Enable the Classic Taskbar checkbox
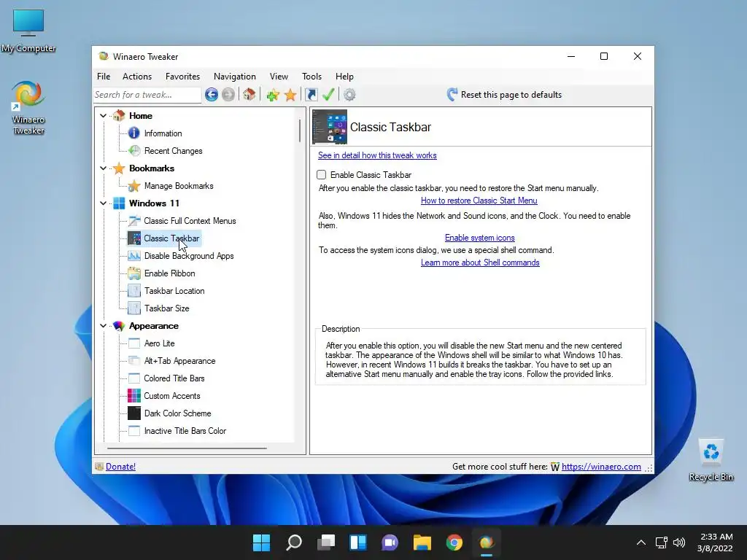The height and width of the screenshot is (560, 747). pyautogui.click(x=322, y=175)
